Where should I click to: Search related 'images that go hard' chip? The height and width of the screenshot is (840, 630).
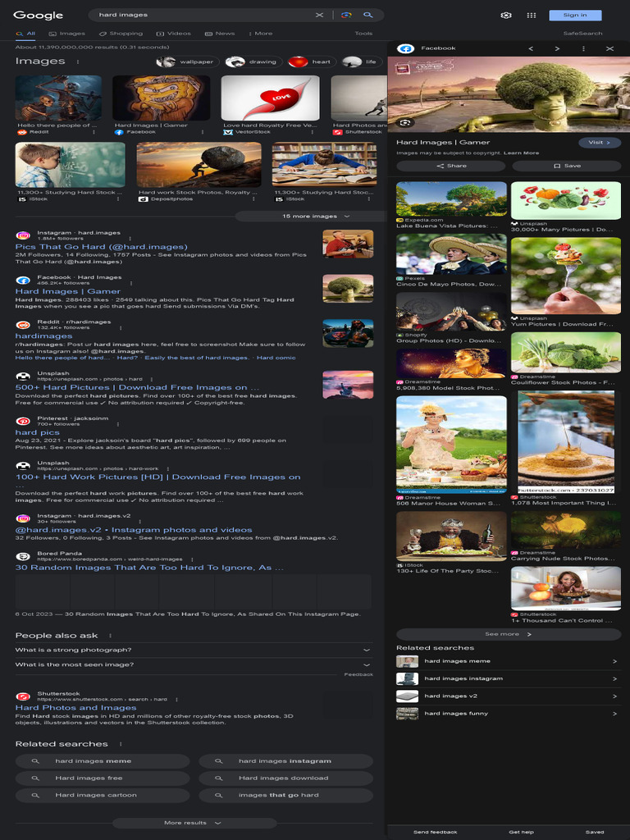(285, 795)
